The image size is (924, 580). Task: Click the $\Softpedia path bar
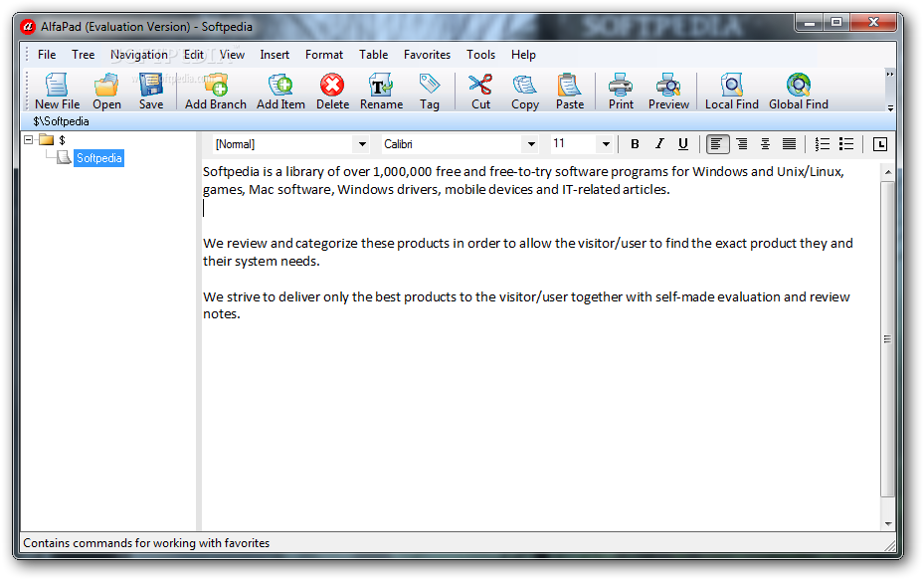[459, 121]
